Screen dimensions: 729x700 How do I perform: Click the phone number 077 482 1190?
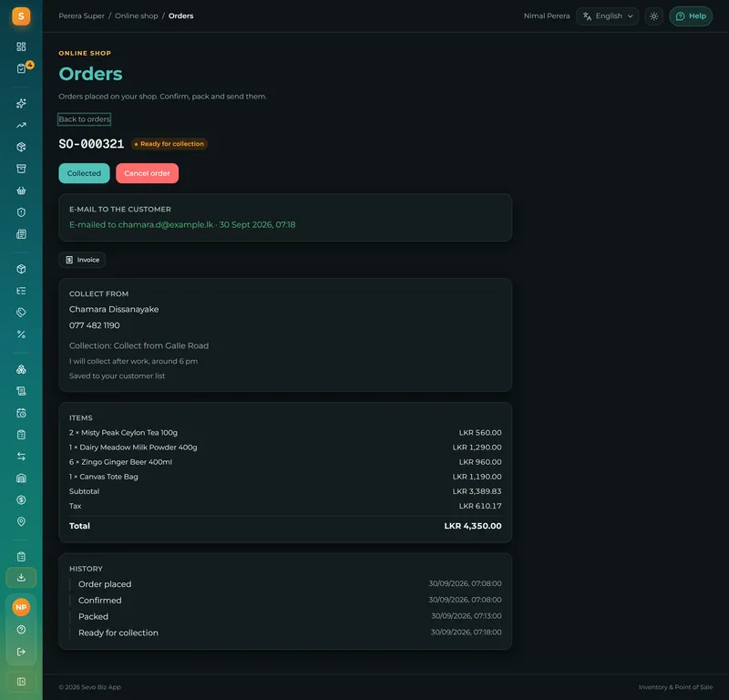[95, 325]
